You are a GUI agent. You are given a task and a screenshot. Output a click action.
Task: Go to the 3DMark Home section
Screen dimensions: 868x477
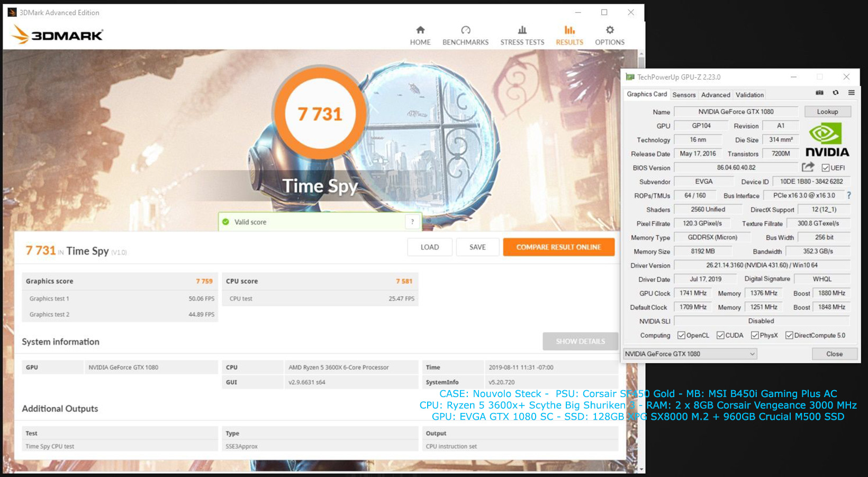click(x=420, y=35)
